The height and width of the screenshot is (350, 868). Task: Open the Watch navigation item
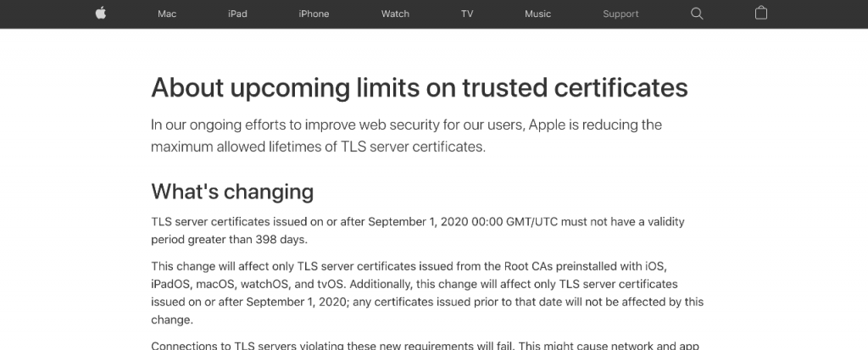coord(395,14)
